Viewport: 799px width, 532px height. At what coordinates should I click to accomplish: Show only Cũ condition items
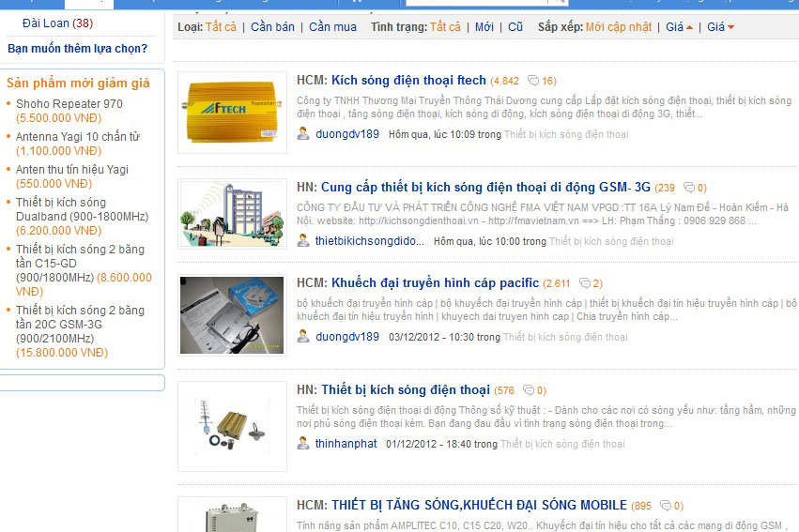[x=515, y=27]
